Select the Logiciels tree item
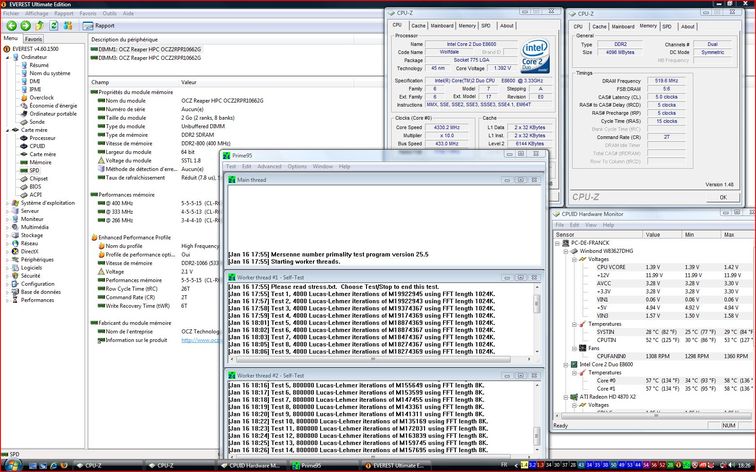756x472 pixels. click(31, 268)
